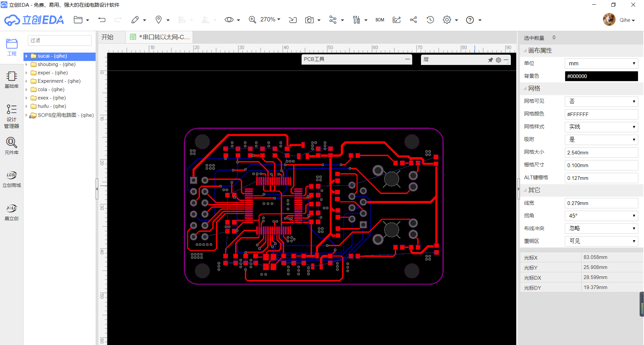The height and width of the screenshot is (345, 644).
Task: Expand the shoubing project folder
Action: click(26, 64)
